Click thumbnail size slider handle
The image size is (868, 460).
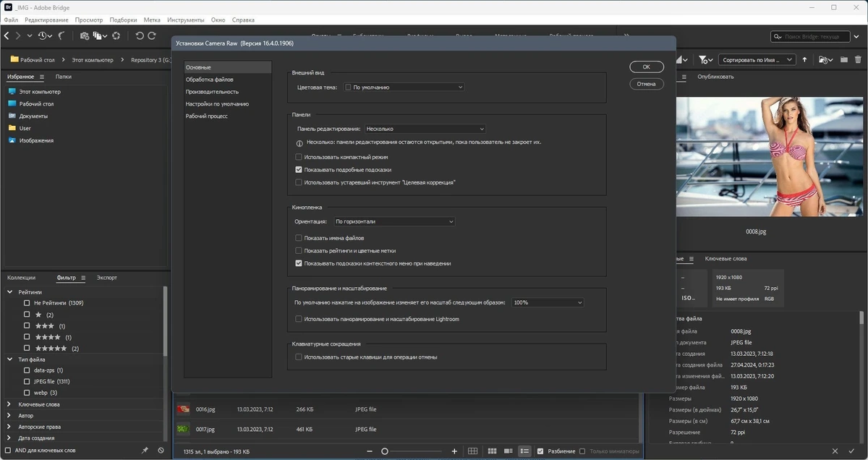[x=385, y=451]
